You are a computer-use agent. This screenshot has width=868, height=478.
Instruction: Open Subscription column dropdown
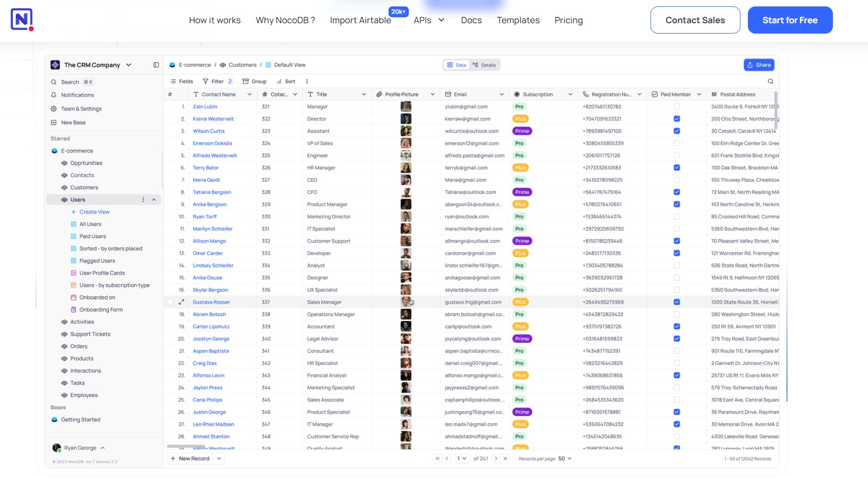[x=570, y=94]
